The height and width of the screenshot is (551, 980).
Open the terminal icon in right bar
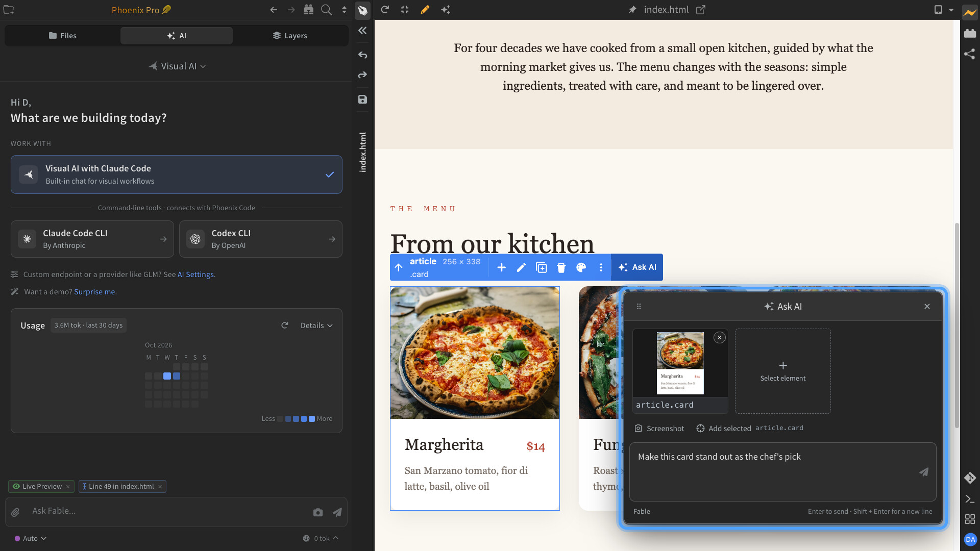(970, 499)
